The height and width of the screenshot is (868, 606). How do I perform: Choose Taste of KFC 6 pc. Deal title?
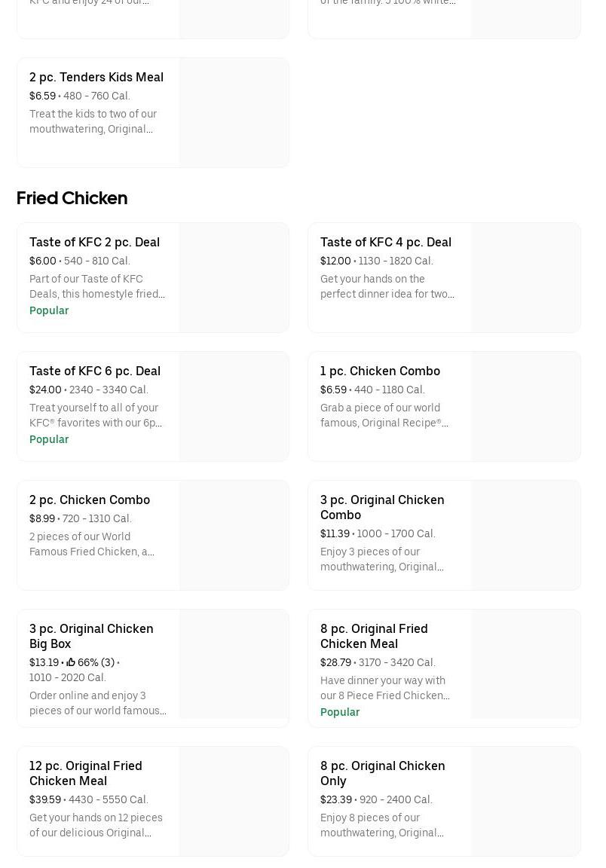(x=95, y=371)
